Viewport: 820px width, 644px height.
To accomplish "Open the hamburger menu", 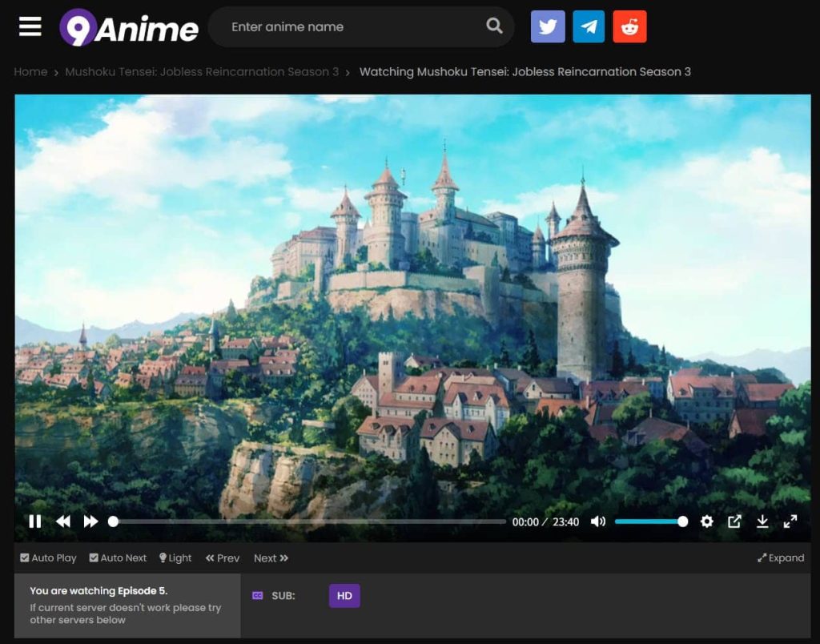I will (30, 26).
